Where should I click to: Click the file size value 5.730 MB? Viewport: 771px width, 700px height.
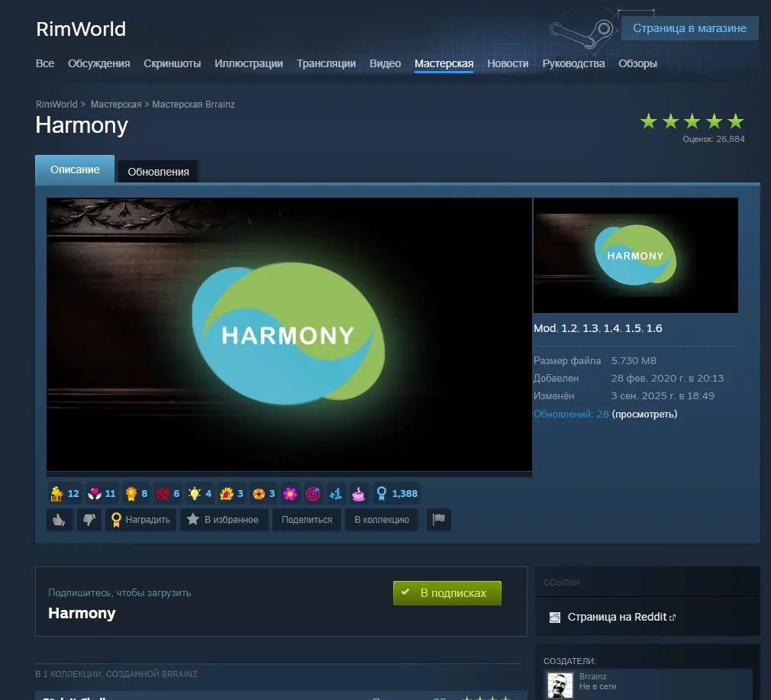pos(634,360)
